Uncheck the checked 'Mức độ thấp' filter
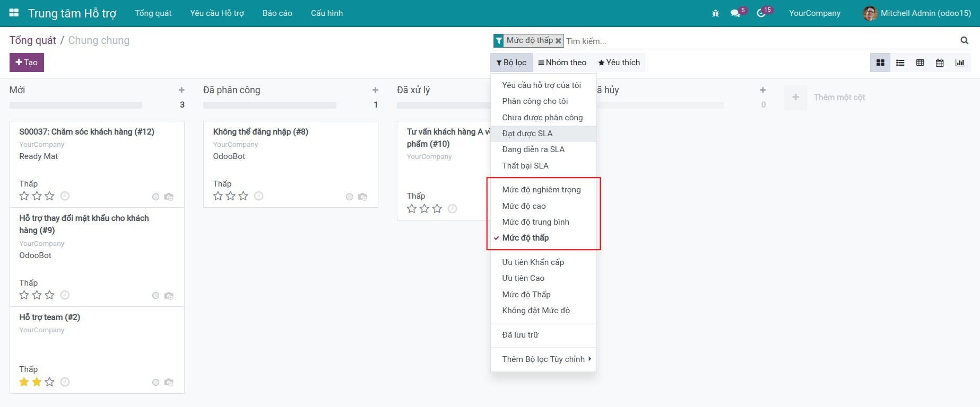 525,238
